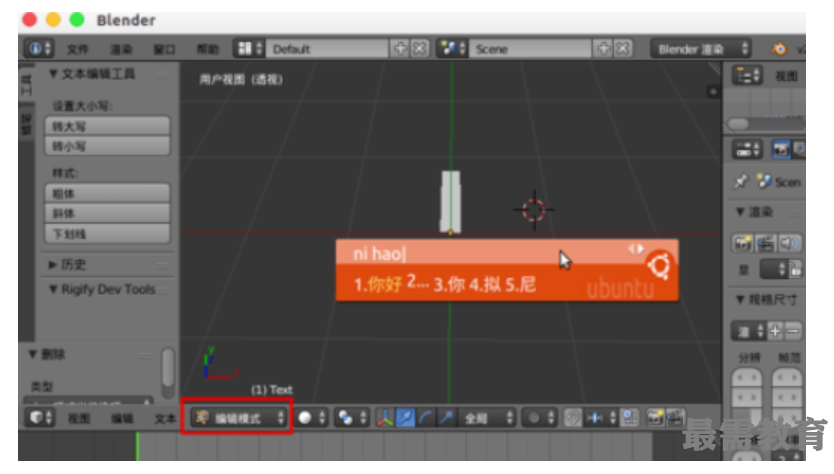Apply 斜体 italic style
The width and height of the screenshot is (834, 474).
pos(107,213)
